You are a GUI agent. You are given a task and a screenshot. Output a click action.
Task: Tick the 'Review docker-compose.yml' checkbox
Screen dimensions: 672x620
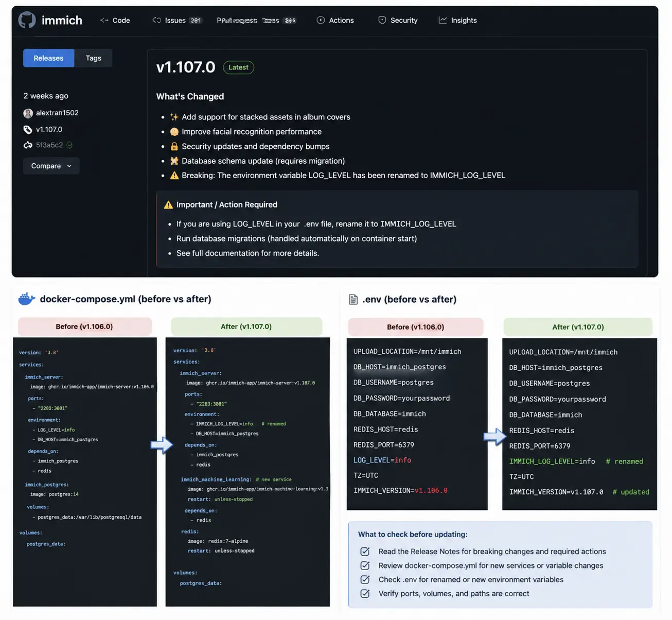(x=365, y=565)
